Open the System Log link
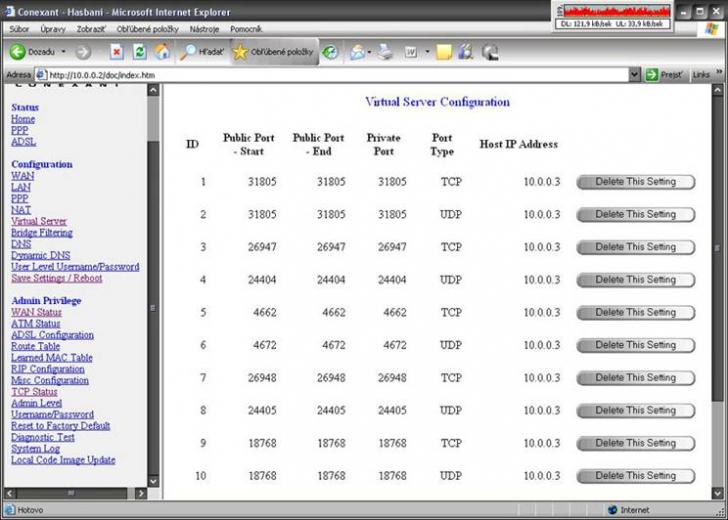The image size is (728, 520). click(35, 449)
